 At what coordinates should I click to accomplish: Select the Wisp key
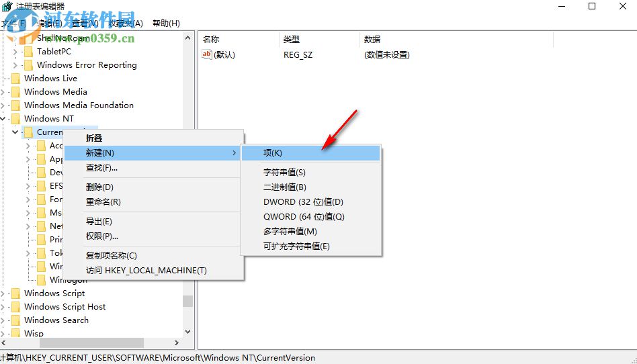point(34,334)
